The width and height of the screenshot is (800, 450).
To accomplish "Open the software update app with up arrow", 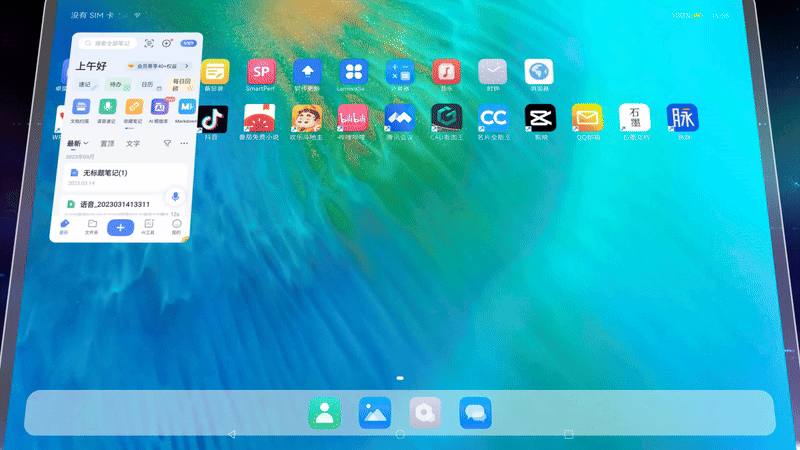I will pyautogui.click(x=308, y=72).
